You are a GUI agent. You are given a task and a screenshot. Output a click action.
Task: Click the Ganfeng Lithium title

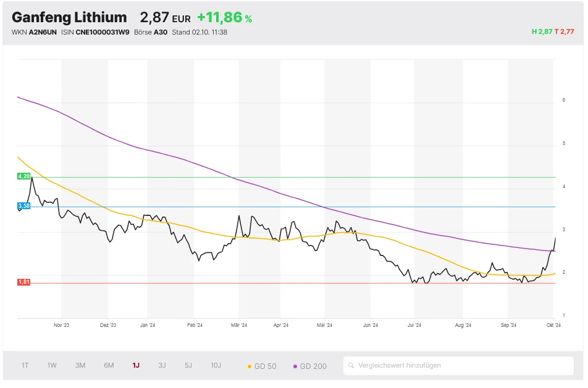click(69, 17)
